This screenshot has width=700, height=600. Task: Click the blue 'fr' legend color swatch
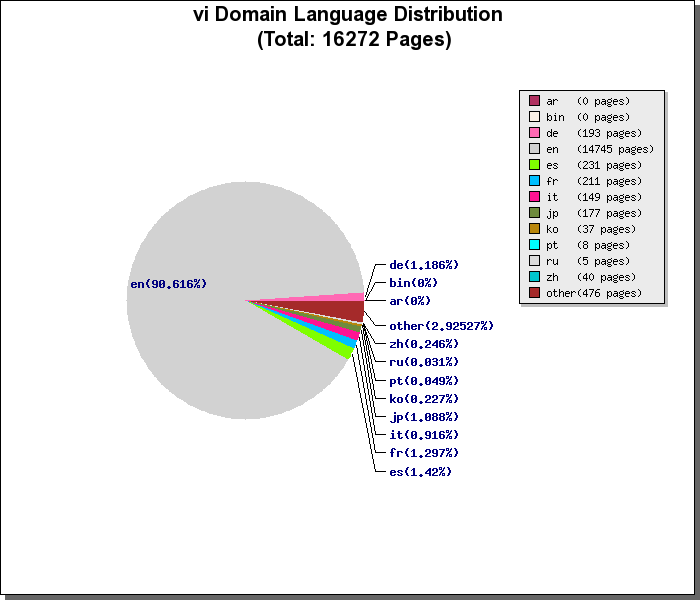(x=534, y=181)
